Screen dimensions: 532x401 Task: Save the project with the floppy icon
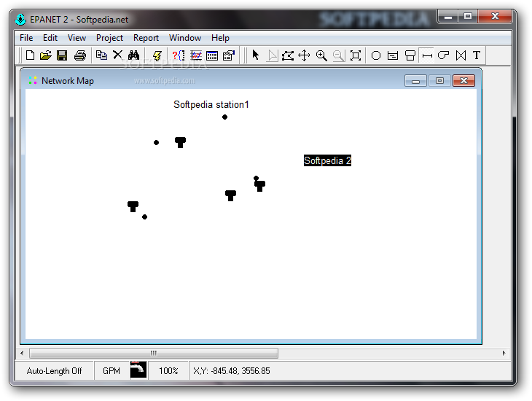[62, 55]
